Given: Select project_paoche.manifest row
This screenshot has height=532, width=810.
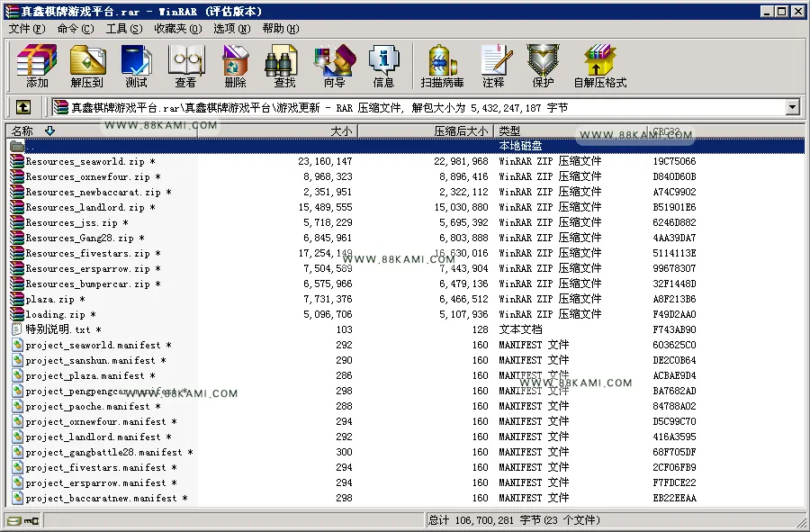Looking at the screenshot, I should coord(406,406).
